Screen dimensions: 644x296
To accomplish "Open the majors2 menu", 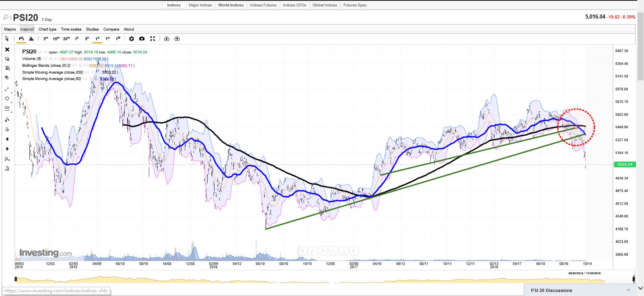I will click(x=27, y=29).
